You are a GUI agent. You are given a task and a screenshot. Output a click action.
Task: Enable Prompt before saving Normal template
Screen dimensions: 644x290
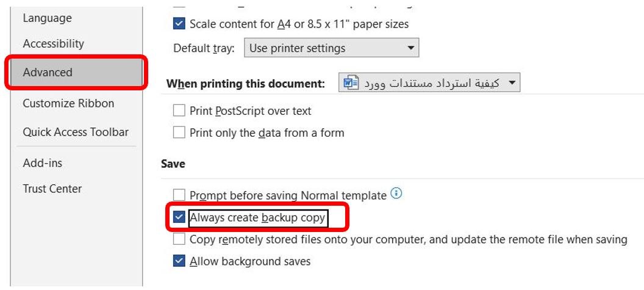[179, 195]
